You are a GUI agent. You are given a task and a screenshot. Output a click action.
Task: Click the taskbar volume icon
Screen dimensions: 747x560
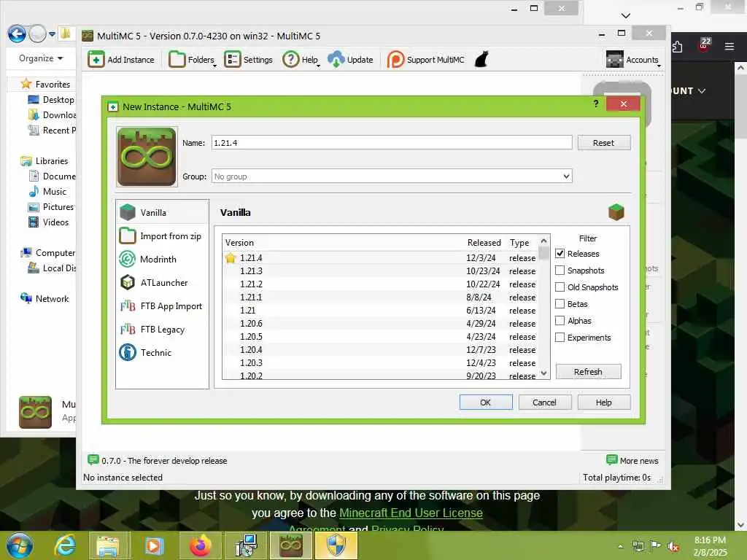pyautogui.click(x=673, y=546)
